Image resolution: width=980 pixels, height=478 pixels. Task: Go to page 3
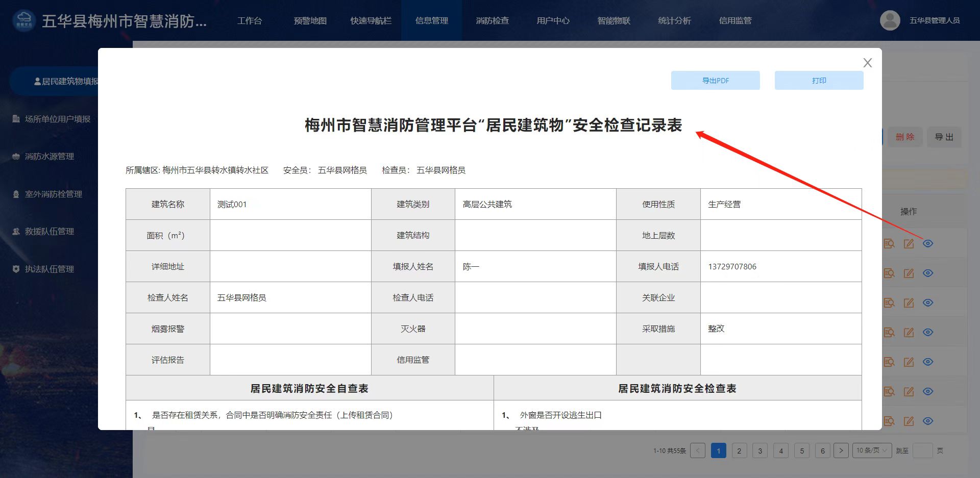pos(760,450)
